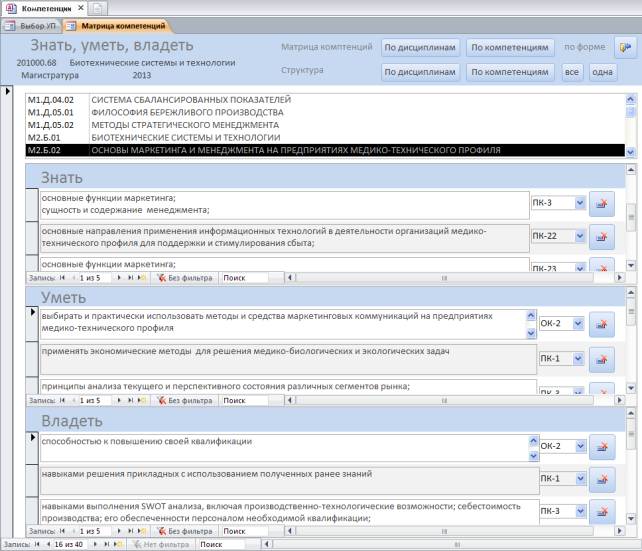This screenshot has width=642, height=551.
Task: Jump to last record in Уметь navigator
Action: (130, 400)
